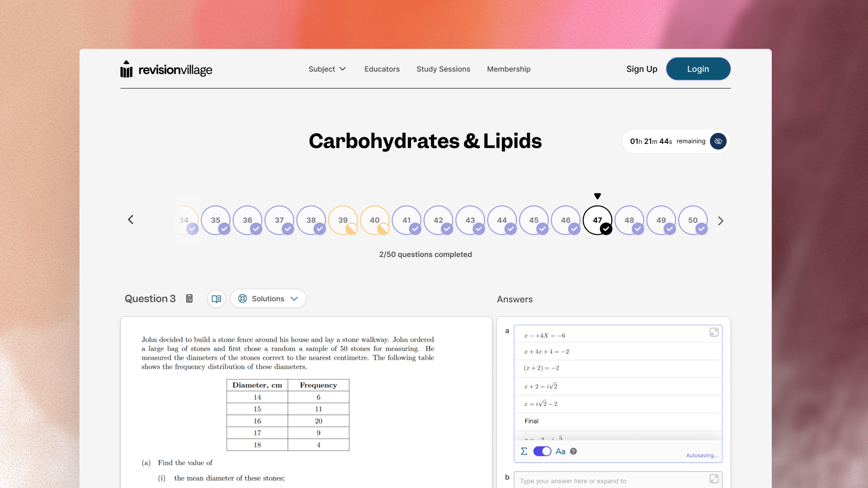
Task: Open Educators page from navigation
Action: pos(382,69)
